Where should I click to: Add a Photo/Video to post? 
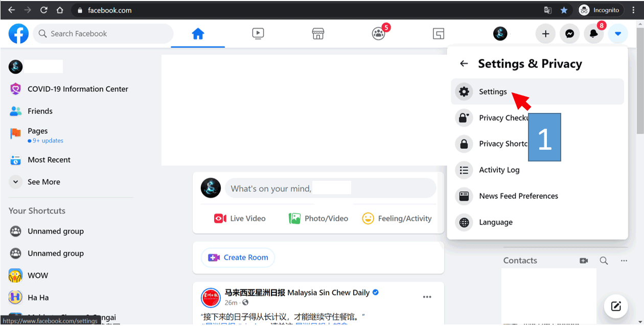[x=318, y=218]
